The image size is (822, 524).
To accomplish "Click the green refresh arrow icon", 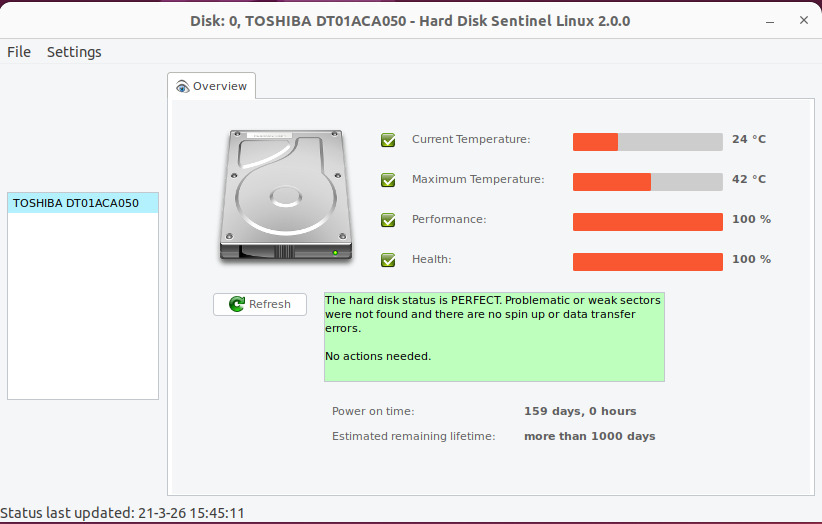I will tap(237, 304).
